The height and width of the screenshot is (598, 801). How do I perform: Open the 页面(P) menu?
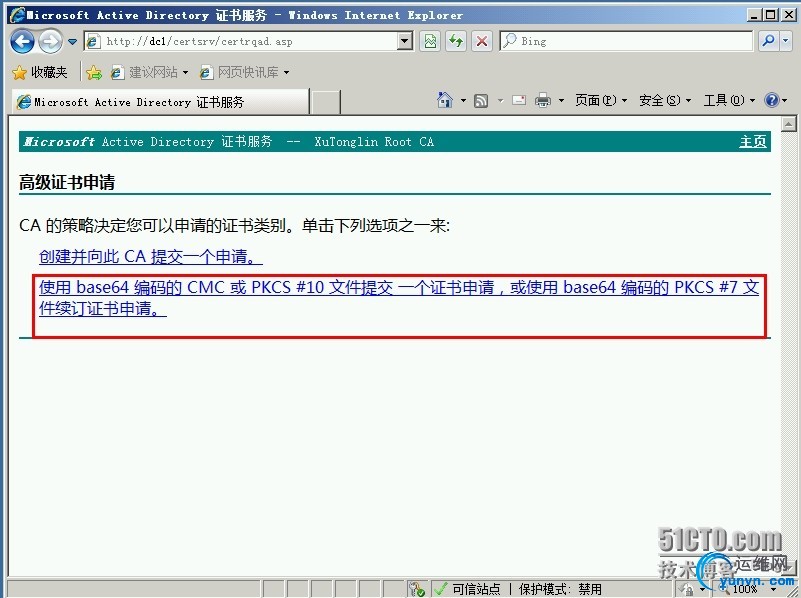pos(601,101)
